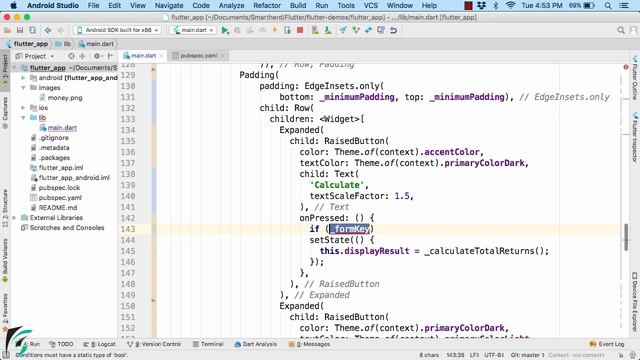Open the Terminal tool window
Viewport: 640px width, 360px height.
(x=208, y=344)
